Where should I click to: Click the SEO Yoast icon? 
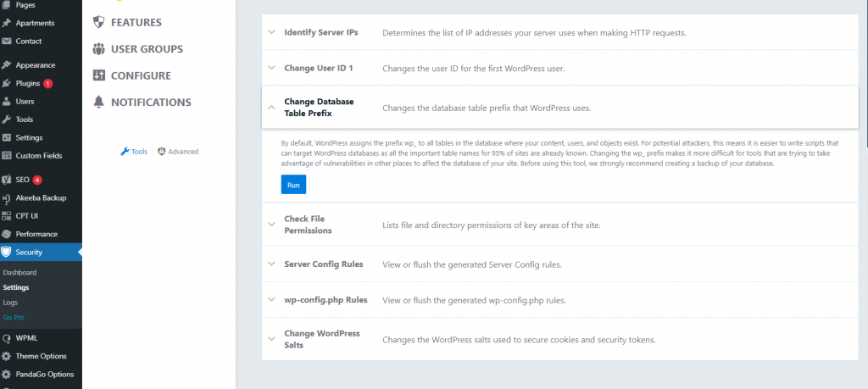(x=7, y=180)
